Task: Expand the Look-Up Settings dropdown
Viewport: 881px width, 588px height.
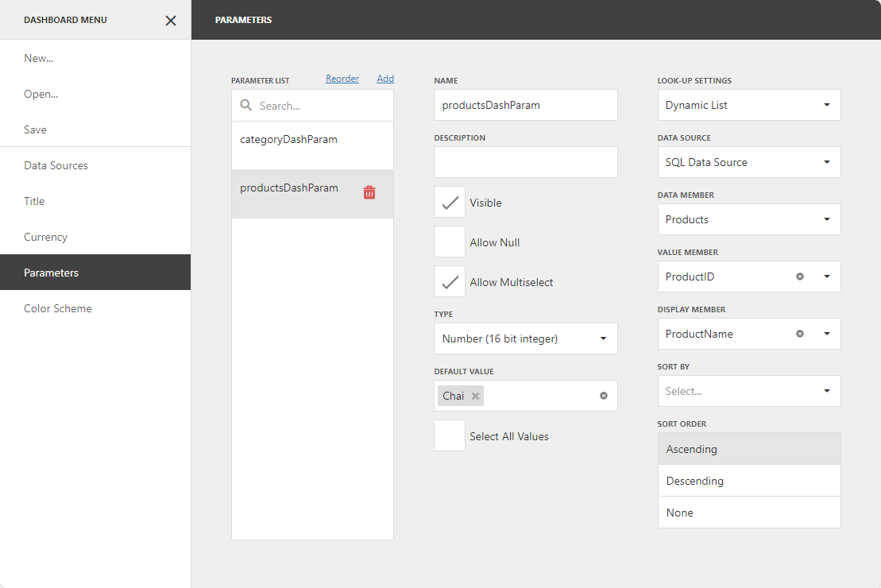Action: (748, 104)
